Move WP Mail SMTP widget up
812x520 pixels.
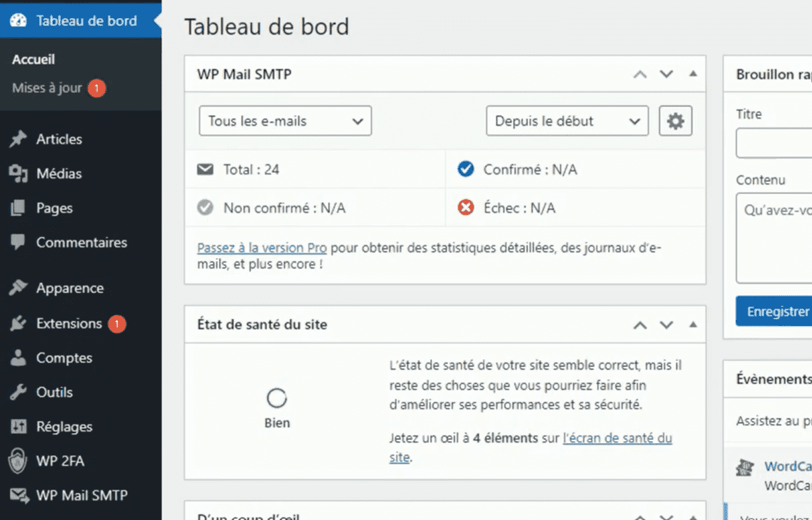pos(640,74)
